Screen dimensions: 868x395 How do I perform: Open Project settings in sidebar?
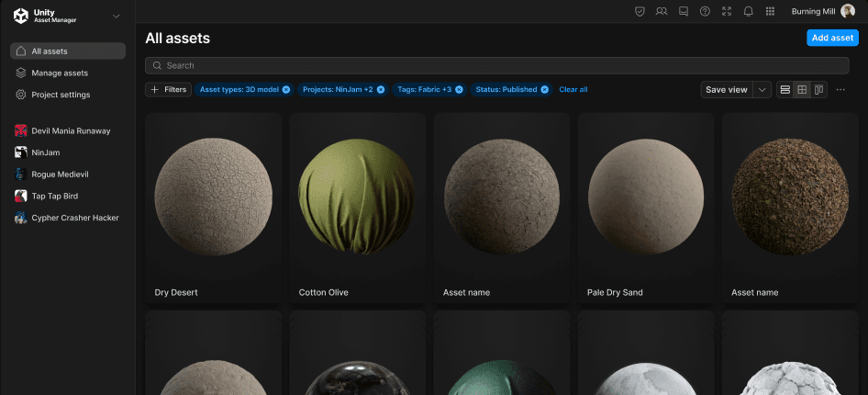tap(61, 95)
